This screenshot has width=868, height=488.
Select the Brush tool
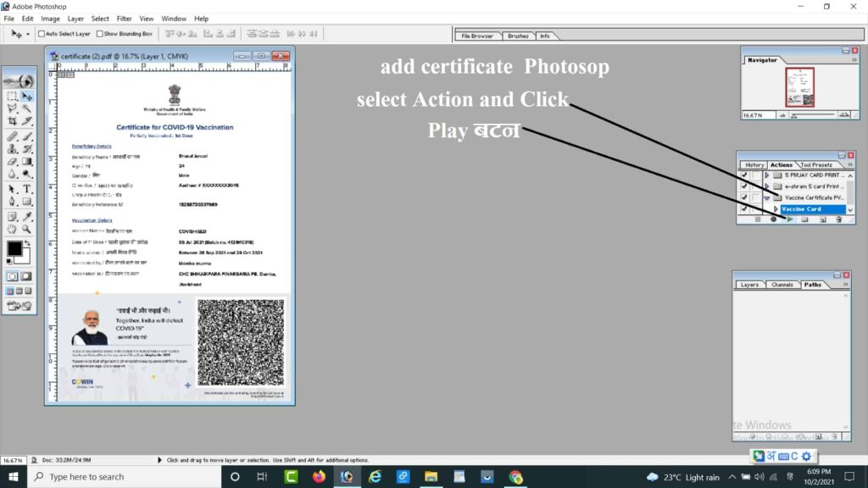click(x=26, y=136)
